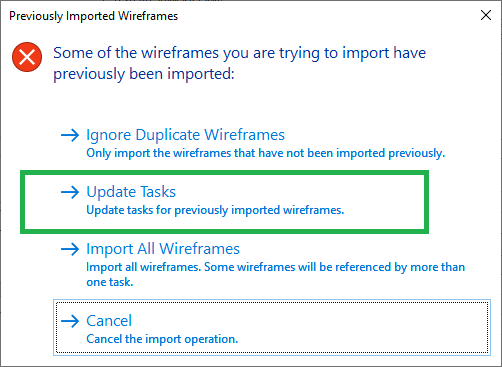Click the arrow beside Import All Wireframes
Screen dimensions: 502x367
[70, 249]
